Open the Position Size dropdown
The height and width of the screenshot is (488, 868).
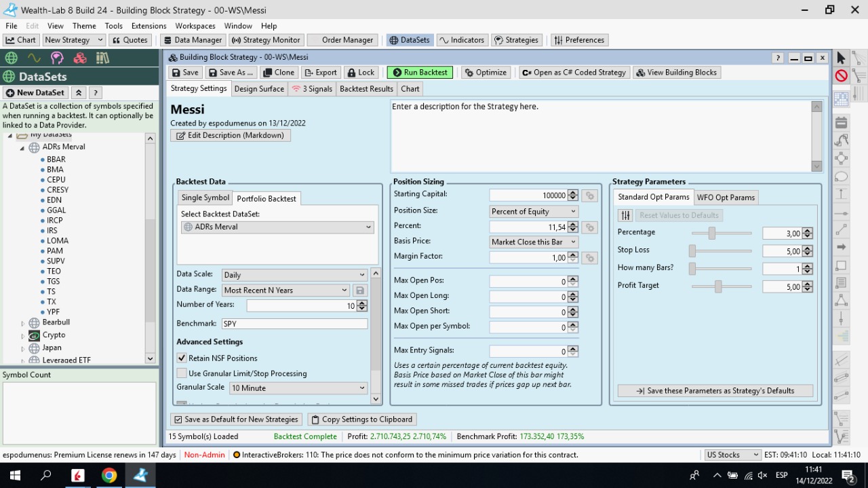tap(533, 212)
